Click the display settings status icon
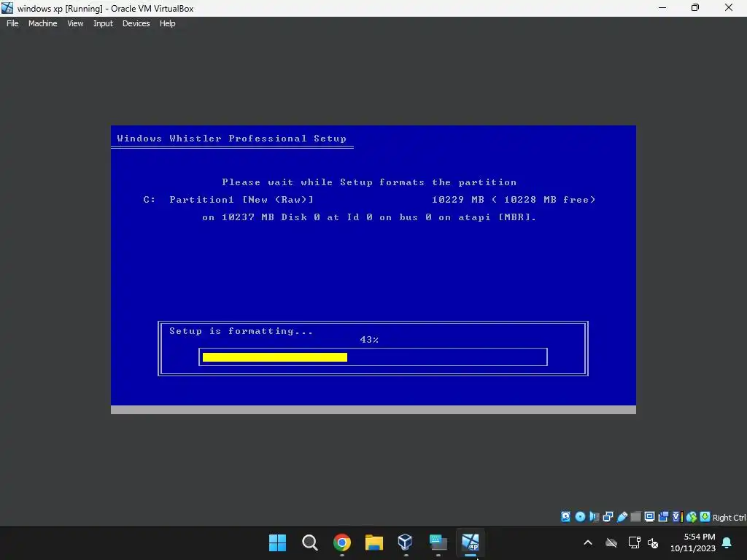The image size is (747, 560). coord(649,517)
